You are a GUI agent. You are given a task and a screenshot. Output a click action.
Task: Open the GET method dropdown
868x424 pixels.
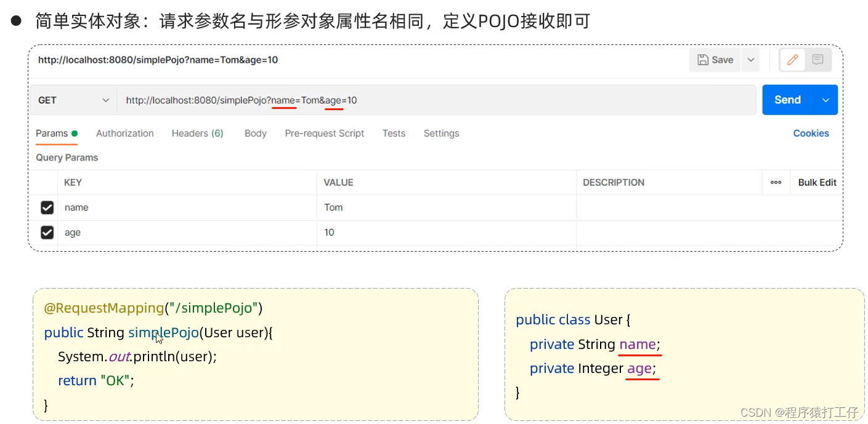73,100
